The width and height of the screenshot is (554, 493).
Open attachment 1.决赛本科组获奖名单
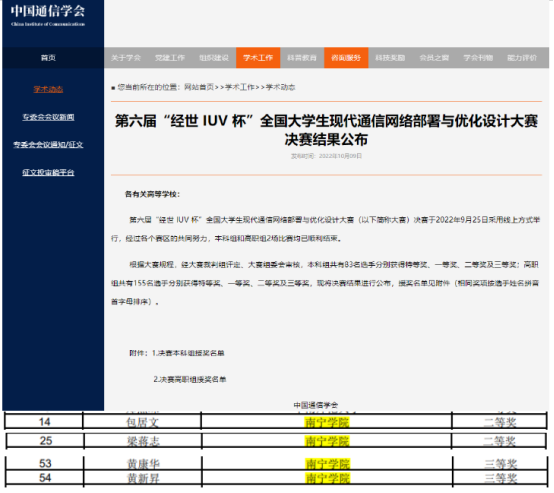tap(188, 353)
